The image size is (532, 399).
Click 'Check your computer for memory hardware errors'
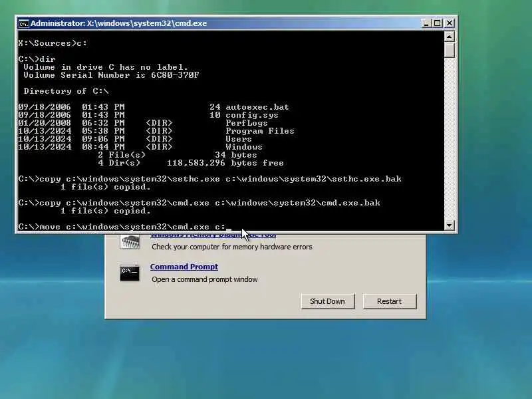232,247
